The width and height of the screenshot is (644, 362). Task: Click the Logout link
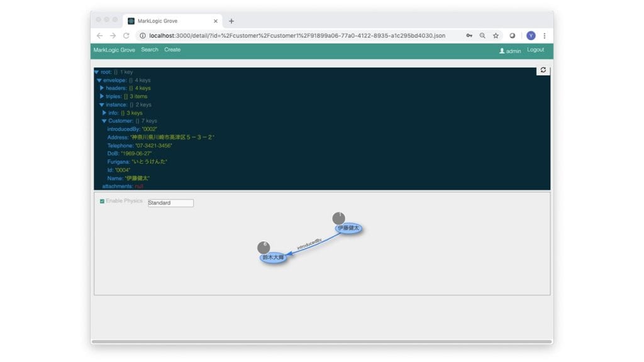(535, 50)
